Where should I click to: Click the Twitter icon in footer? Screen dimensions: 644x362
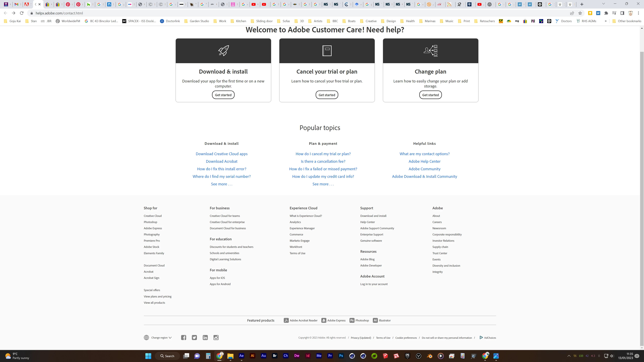(x=194, y=338)
